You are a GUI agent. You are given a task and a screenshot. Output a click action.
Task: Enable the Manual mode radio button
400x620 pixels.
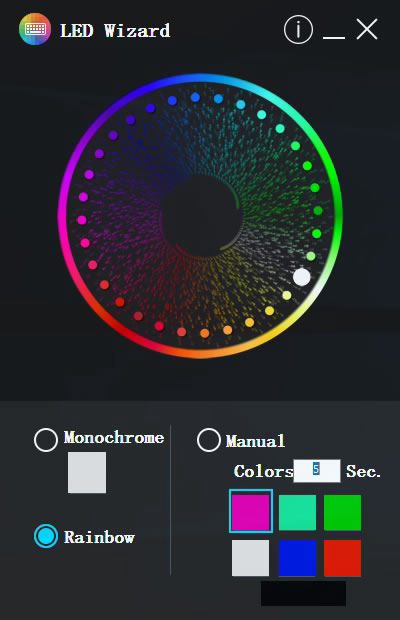[209, 440]
